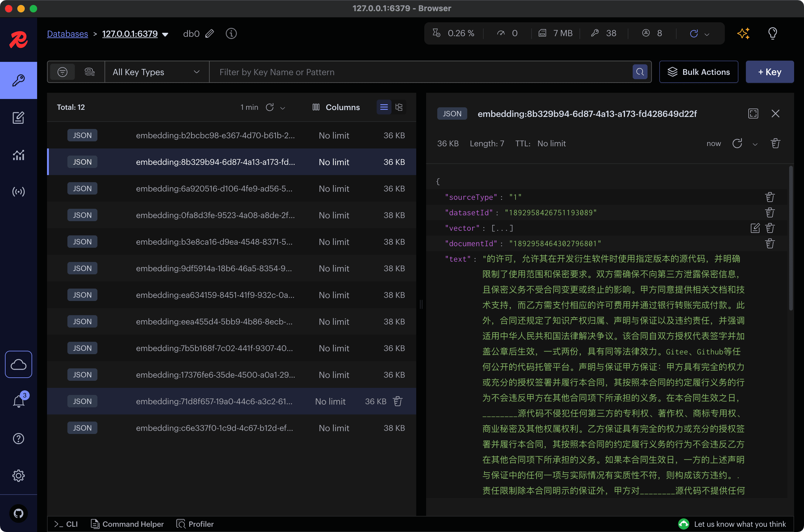Screen dimensions: 804x532
Task: Show database info circle icon
Action: point(231,34)
